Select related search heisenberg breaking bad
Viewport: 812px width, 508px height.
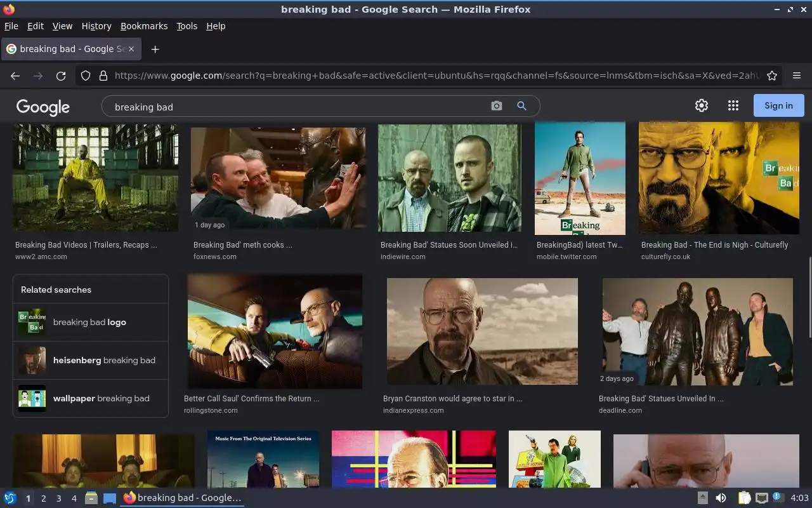pos(91,360)
